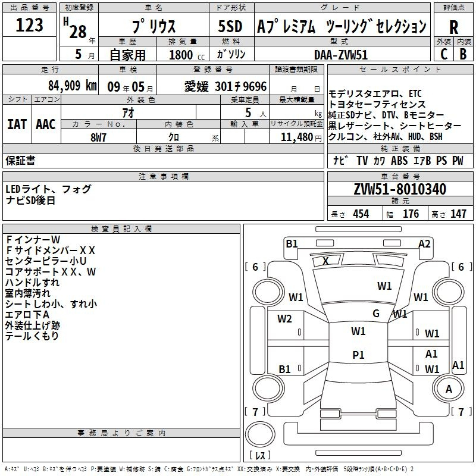Image resolution: width=476 pixels, height=476 pixels.
Task: Select the W2 marker on left door
Action: pyautogui.click(x=284, y=319)
